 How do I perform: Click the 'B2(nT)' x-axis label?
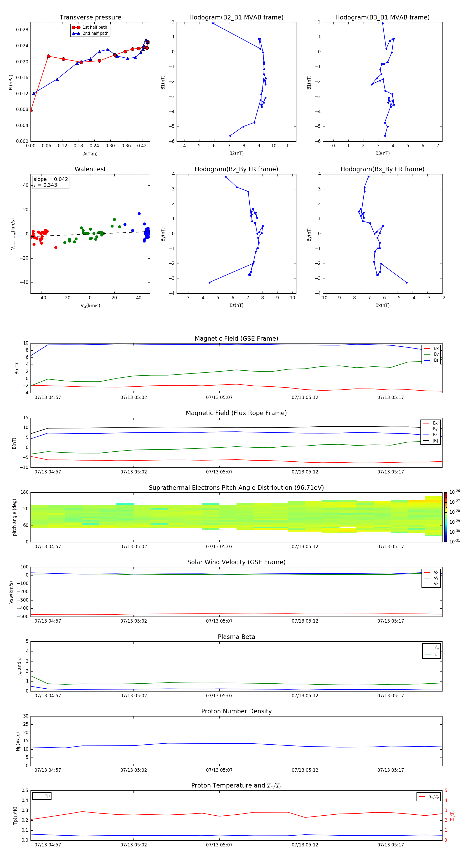236,153
